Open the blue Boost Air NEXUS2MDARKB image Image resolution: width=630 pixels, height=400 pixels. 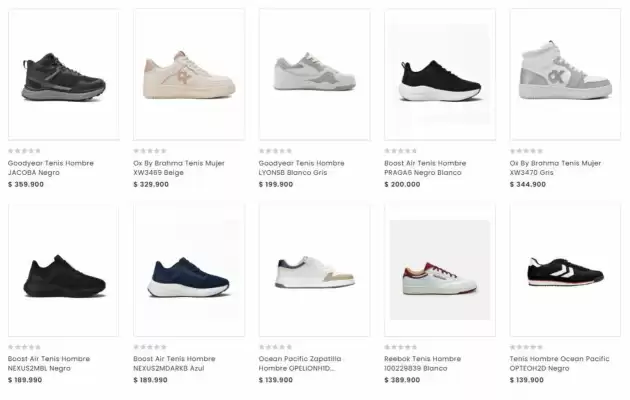coord(188,271)
